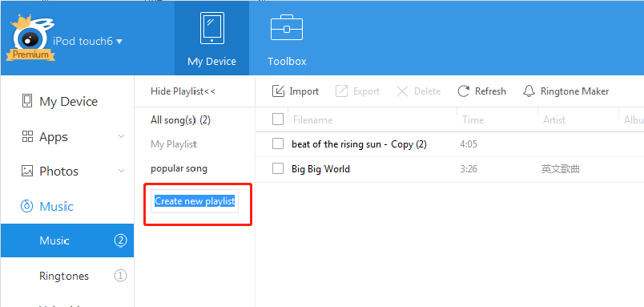The height and width of the screenshot is (307, 644).
Task: Open the Ringtone Maker
Action: tap(566, 91)
